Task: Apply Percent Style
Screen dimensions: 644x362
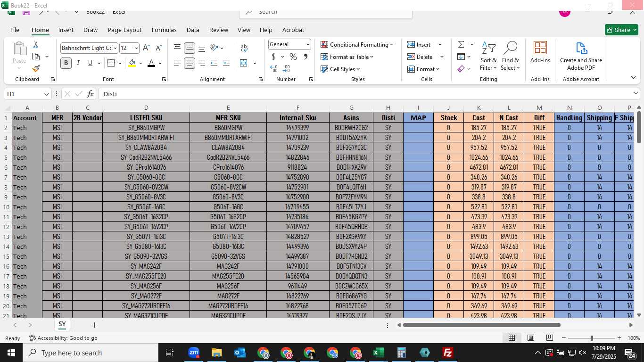Action: tap(293, 57)
